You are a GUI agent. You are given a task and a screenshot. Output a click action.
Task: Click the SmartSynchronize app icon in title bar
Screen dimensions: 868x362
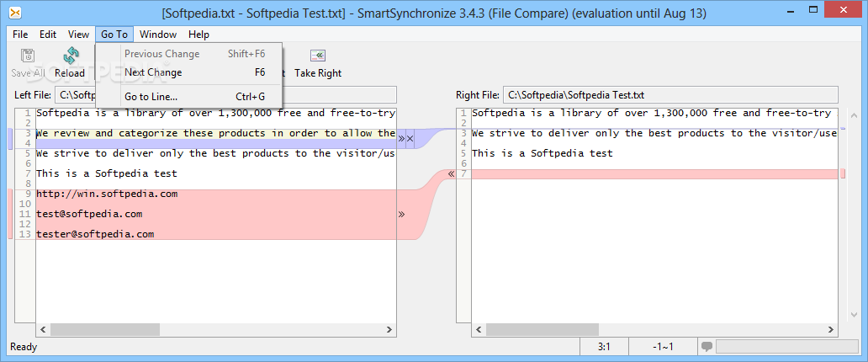click(x=15, y=13)
